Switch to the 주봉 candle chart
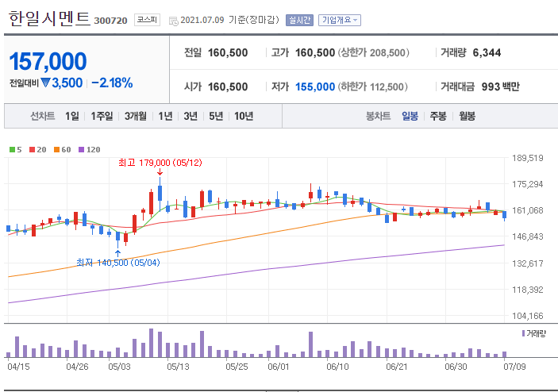Screen dimensions: 558x392 tap(438, 116)
